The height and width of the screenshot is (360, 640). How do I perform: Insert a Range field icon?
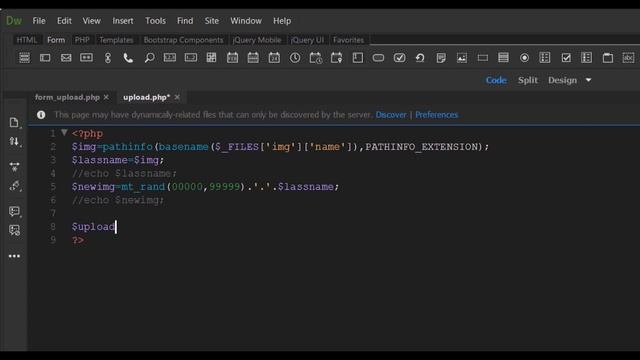(x=191, y=58)
